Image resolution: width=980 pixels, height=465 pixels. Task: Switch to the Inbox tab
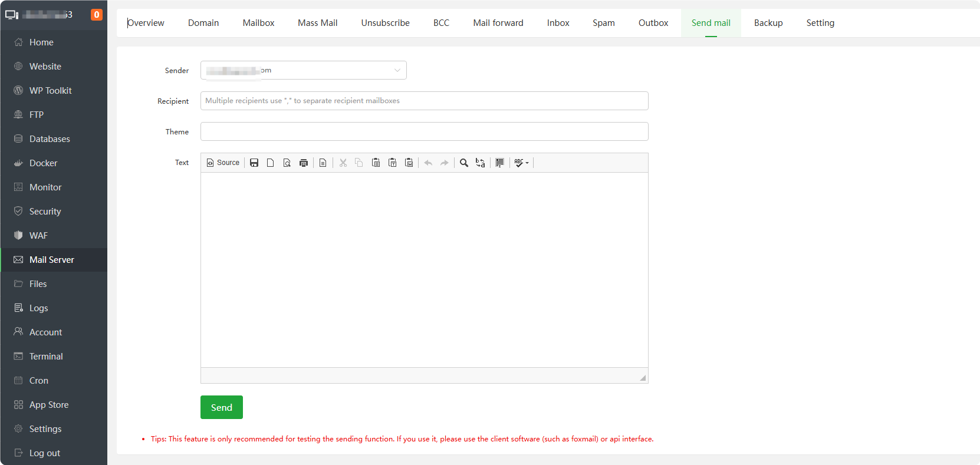558,23
